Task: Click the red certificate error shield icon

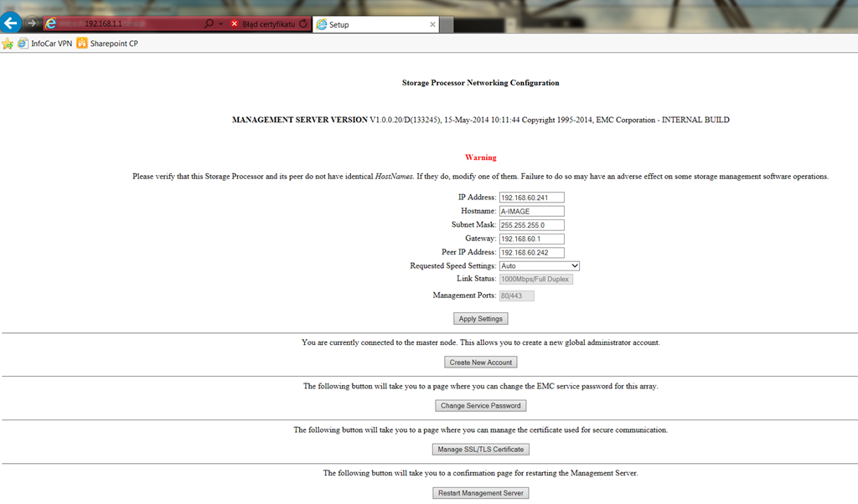Action: pos(235,24)
